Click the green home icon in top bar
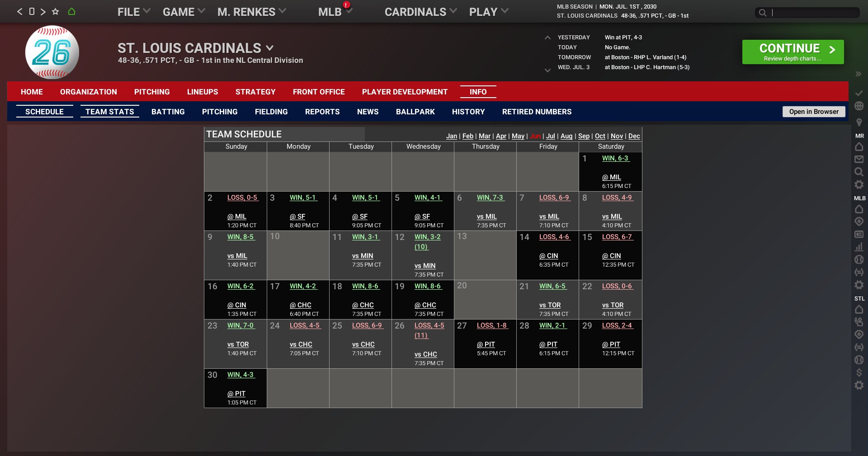The height and width of the screenshot is (456, 868). click(71, 11)
